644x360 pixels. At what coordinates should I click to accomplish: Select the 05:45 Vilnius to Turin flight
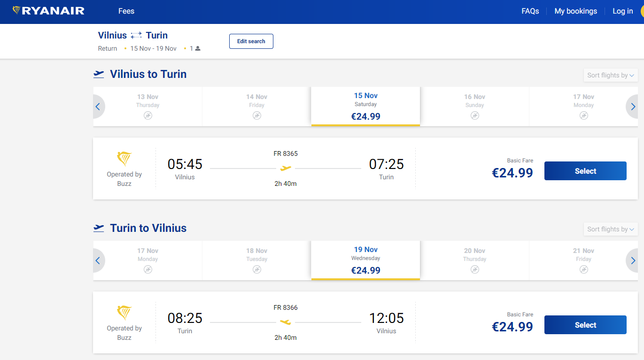585,171
